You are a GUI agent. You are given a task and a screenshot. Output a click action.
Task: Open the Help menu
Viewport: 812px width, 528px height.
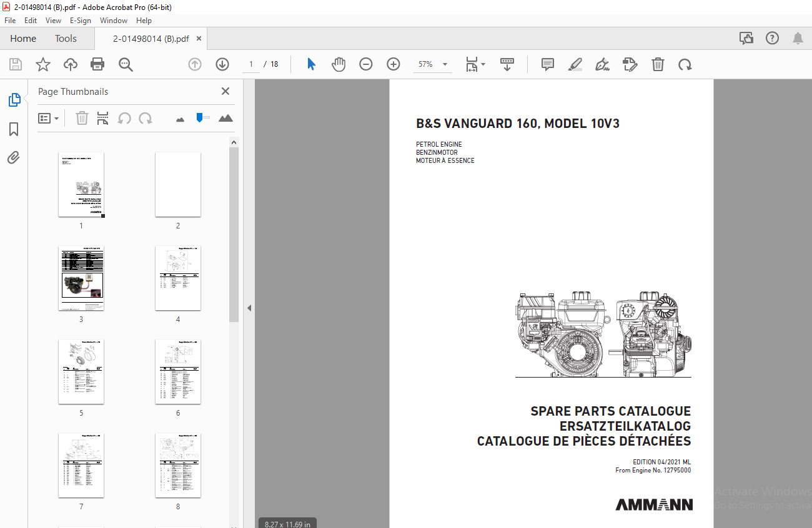pos(144,21)
